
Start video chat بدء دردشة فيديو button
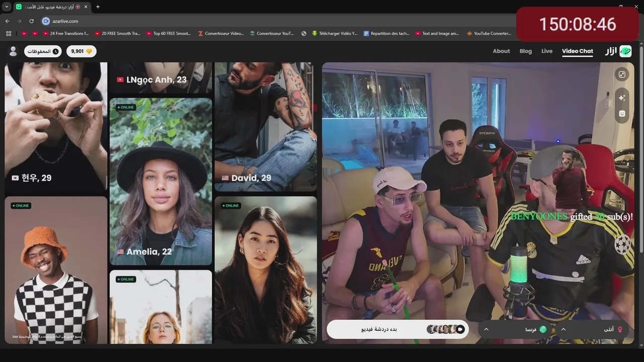point(397,329)
